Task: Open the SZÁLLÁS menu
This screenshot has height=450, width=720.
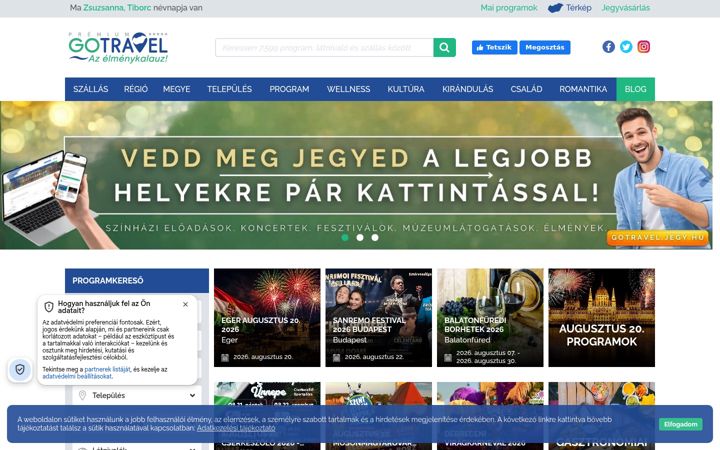Action: tap(91, 89)
